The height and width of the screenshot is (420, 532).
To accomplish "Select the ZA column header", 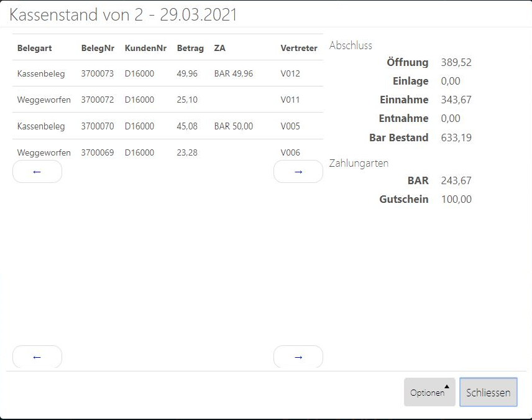I will pos(219,48).
